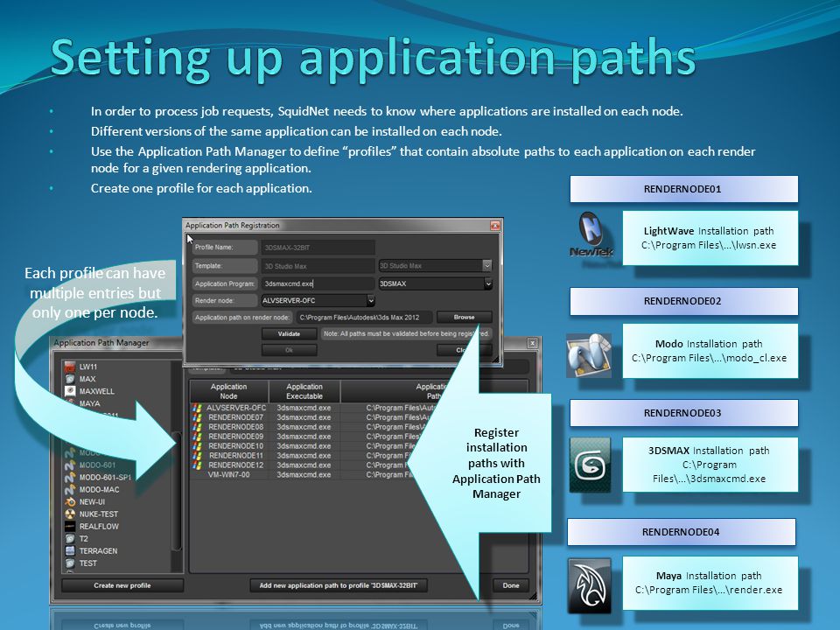The width and height of the screenshot is (840, 630).
Task: Click Windows icon beside RENDERNODE11 row
Action: click(x=197, y=455)
